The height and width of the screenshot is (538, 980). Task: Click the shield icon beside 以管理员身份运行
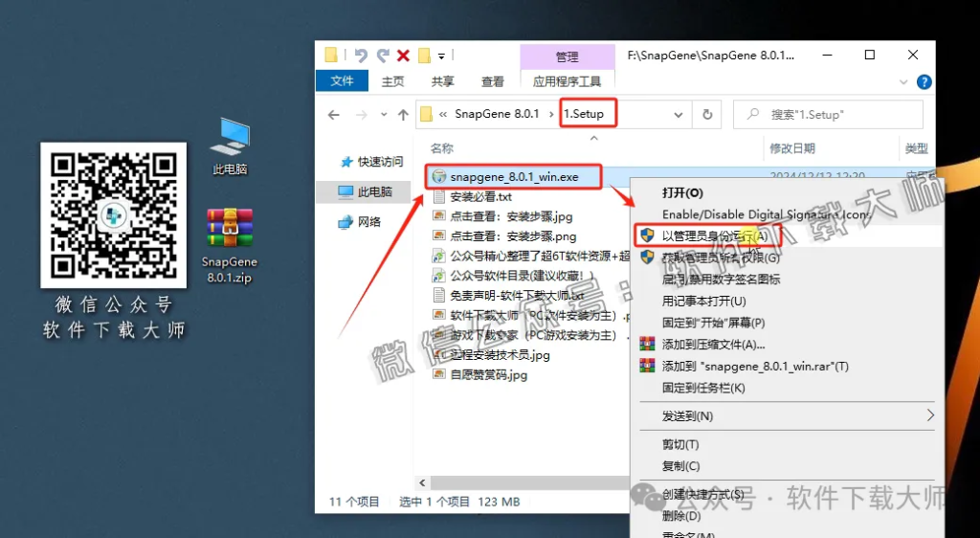coord(647,235)
